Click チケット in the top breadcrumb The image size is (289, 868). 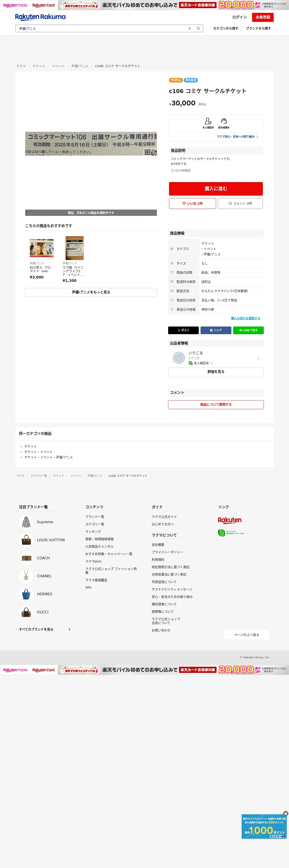pyautogui.click(x=39, y=66)
